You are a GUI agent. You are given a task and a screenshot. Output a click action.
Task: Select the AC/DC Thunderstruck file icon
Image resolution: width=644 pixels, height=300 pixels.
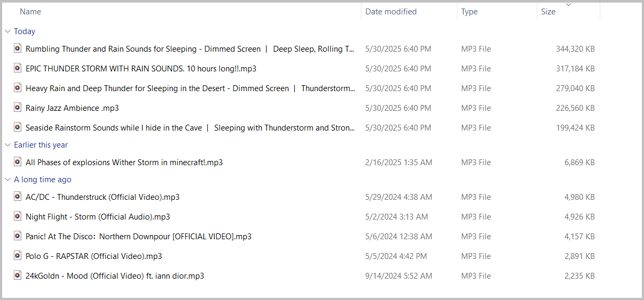[x=18, y=197]
